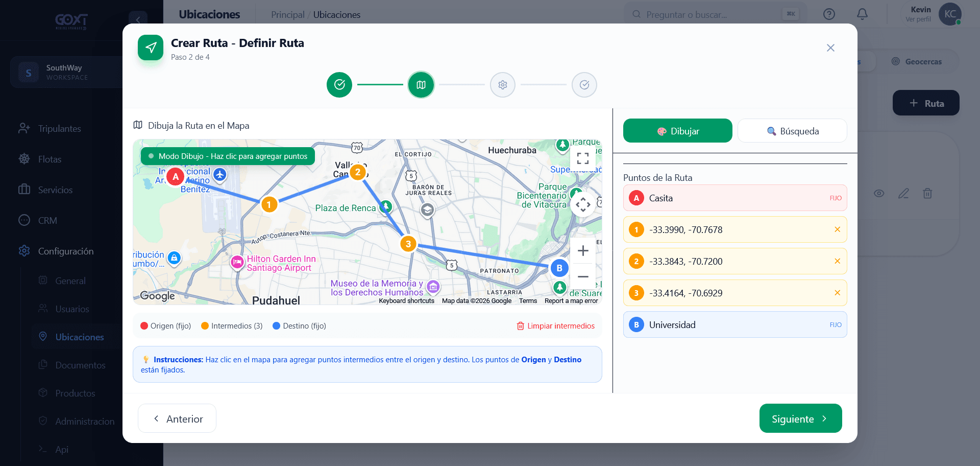The height and width of the screenshot is (466, 980).
Task: Zoom out on the map
Action: (x=583, y=276)
